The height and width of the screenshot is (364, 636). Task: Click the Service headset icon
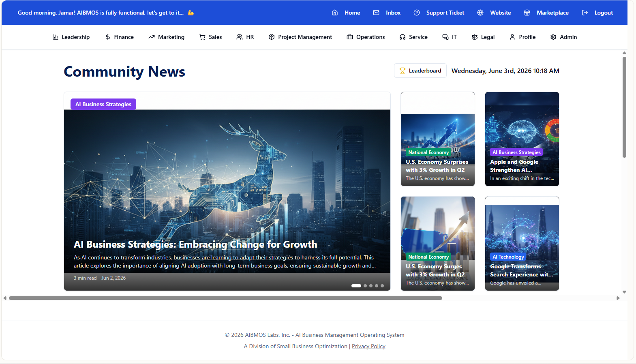click(x=403, y=37)
